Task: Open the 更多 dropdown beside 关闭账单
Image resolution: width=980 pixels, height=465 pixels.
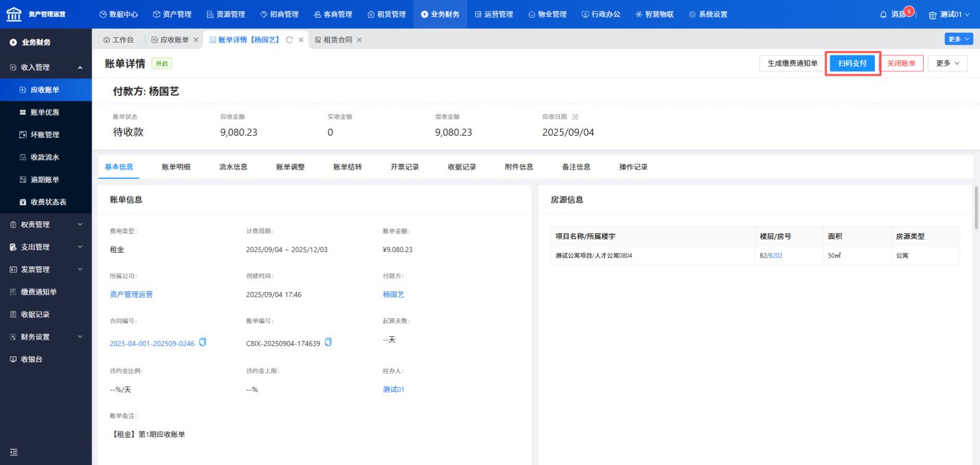Action: coord(948,63)
